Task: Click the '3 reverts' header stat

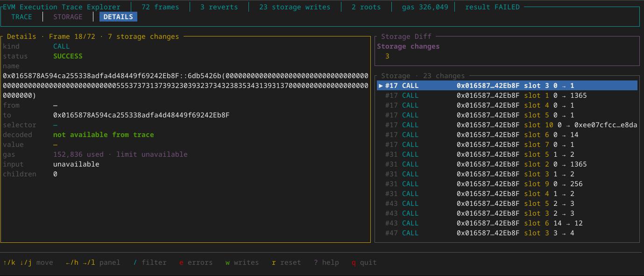Action: [x=219, y=7]
